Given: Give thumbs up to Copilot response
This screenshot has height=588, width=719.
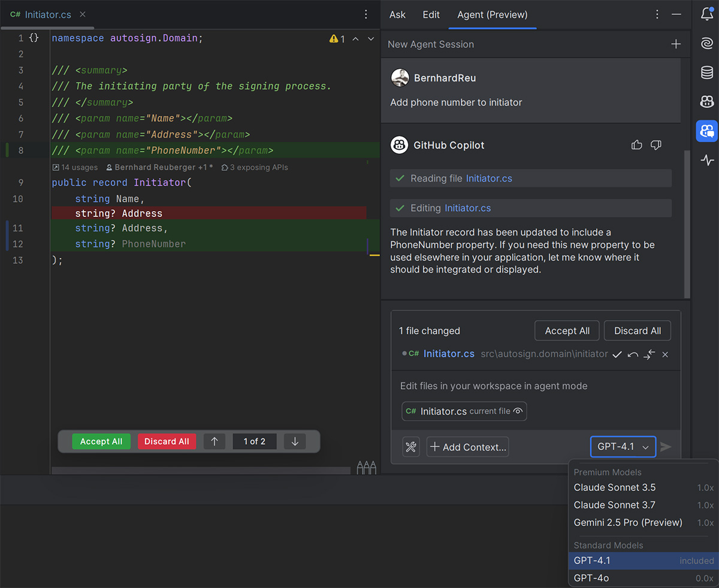Looking at the screenshot, I should coord(637,145).
